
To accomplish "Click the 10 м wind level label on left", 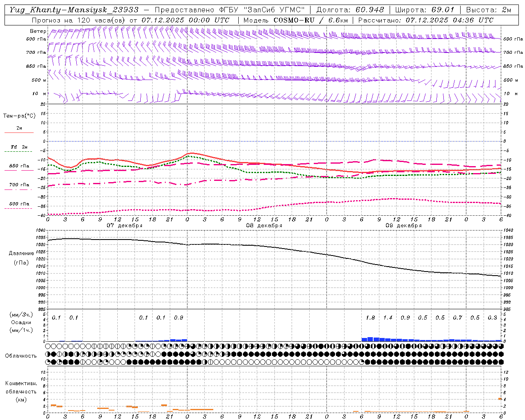I will pyautogui.click(x=39, y=94).
